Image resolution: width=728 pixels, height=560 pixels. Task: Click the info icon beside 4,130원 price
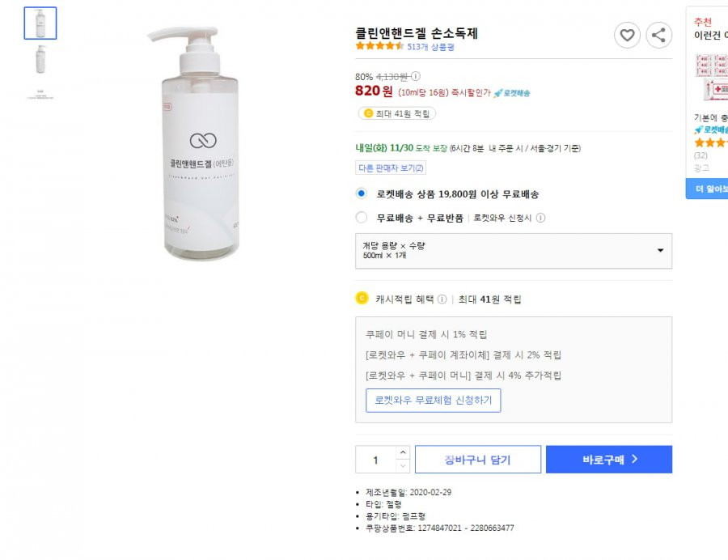pyautogui.click(x=416, y=76)
